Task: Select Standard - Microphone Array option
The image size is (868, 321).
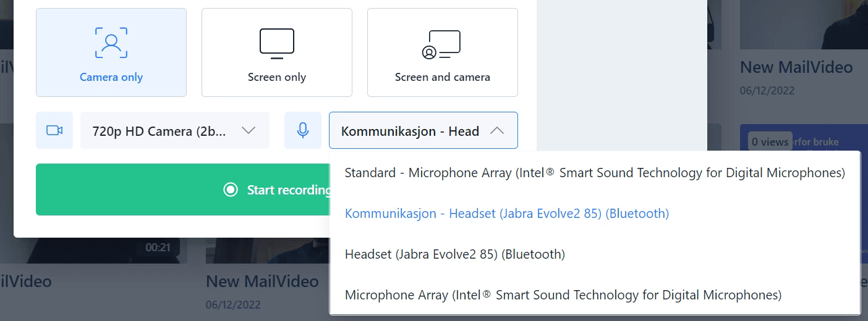Action: 595,173
